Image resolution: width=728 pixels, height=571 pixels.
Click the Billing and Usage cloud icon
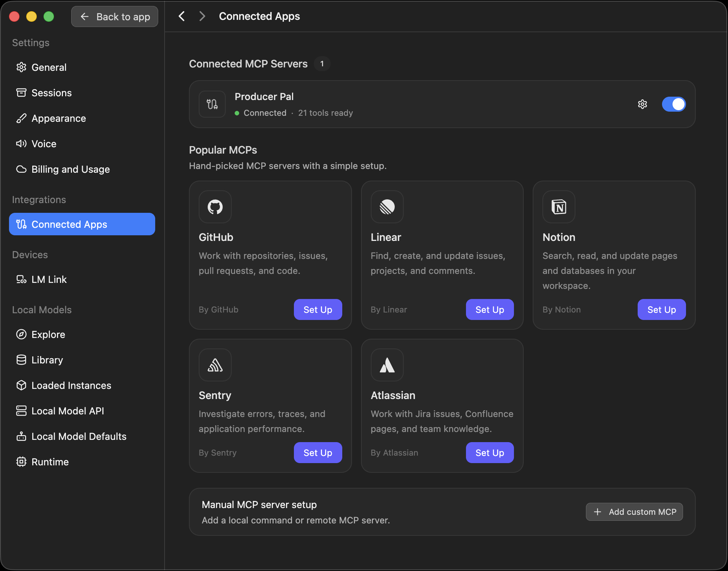21,169
